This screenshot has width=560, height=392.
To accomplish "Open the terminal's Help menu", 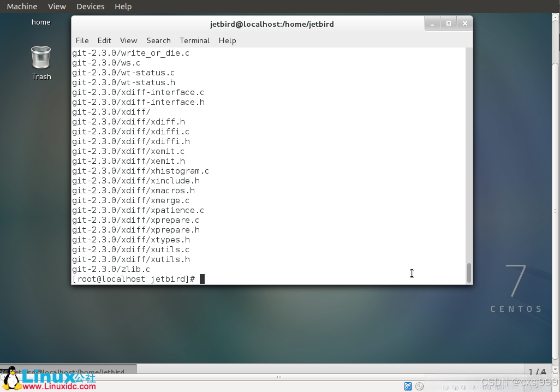I will tap(227, 40).
